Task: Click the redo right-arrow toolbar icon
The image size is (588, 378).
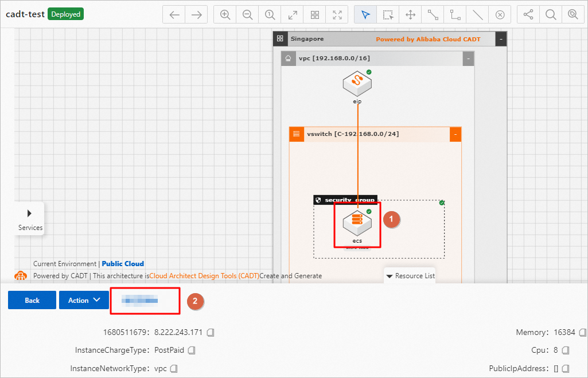Action: (197, 14)
